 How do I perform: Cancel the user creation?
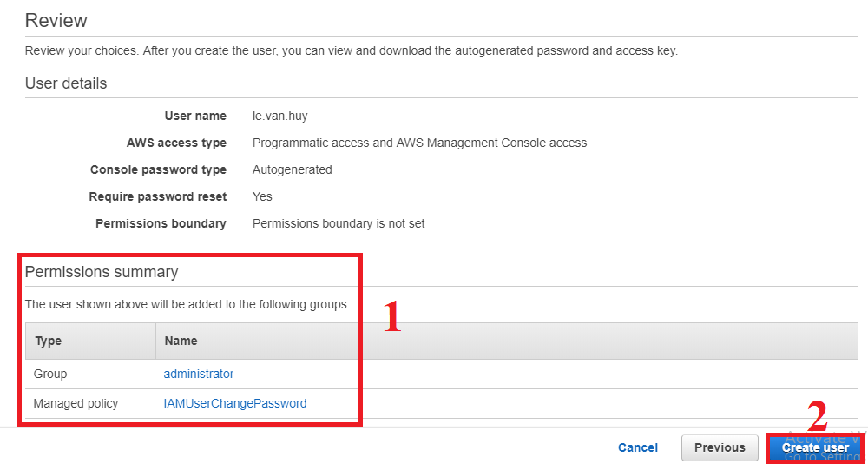[638, 447]
